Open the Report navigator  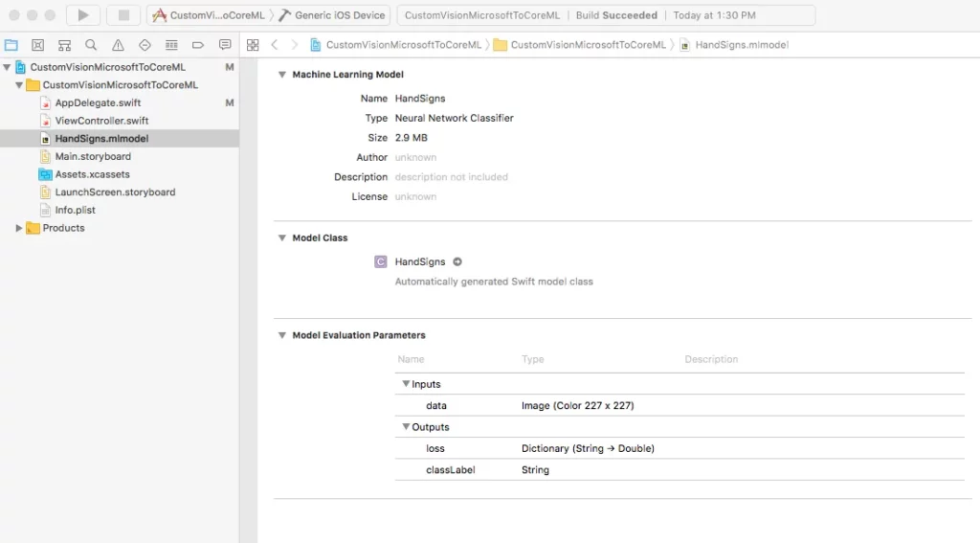pyautogui.click(x=225, y=45)
